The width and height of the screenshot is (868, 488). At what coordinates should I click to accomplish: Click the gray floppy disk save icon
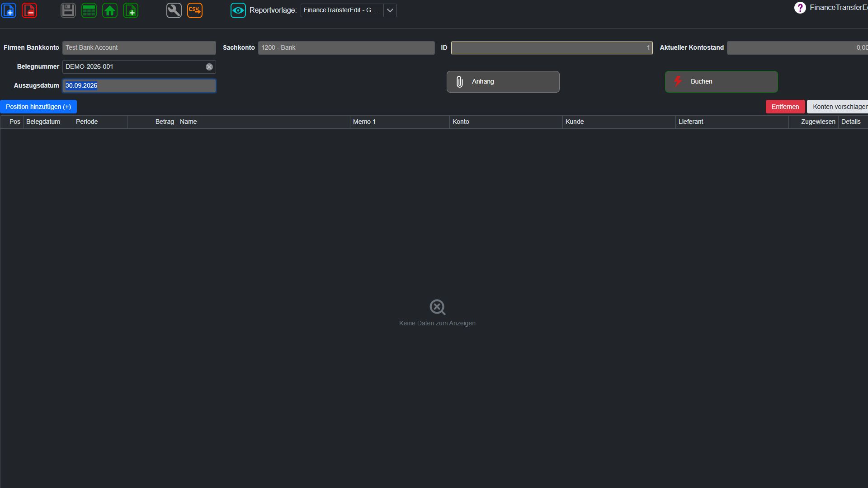click(x=68, y=10)
